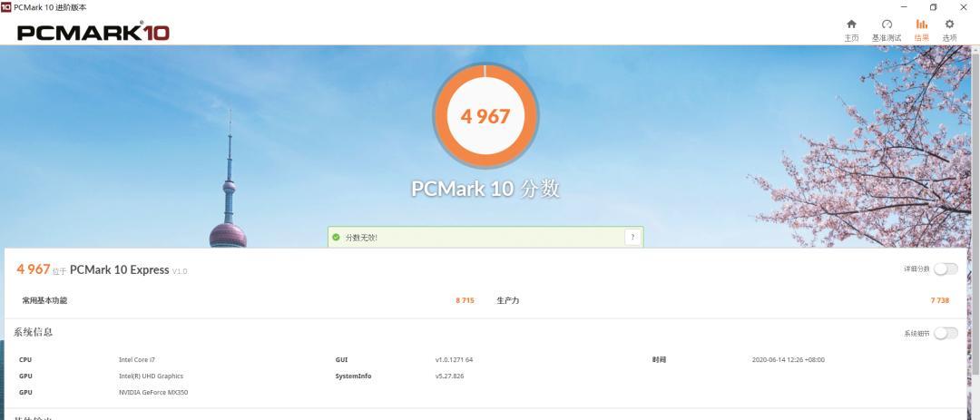The height and width of the screenshot is (420, 980).
Task: Click the Intel Core i7 CPU value
Action: coord(137,360)
